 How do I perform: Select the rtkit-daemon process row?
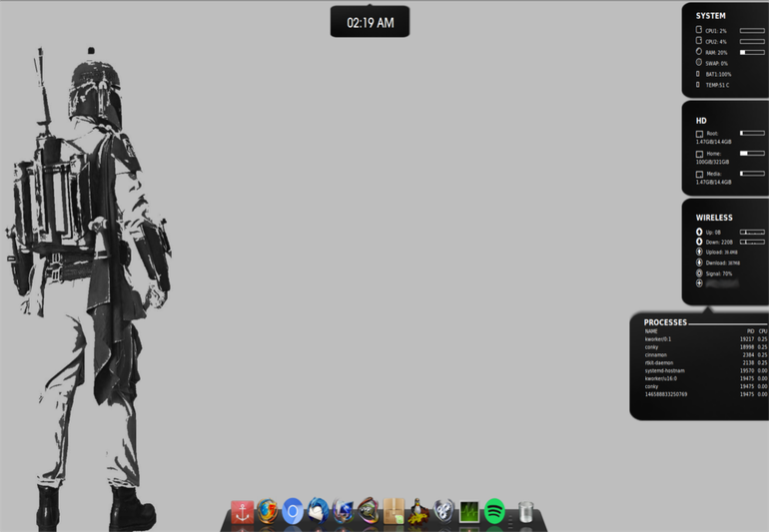tap(706, 362)
